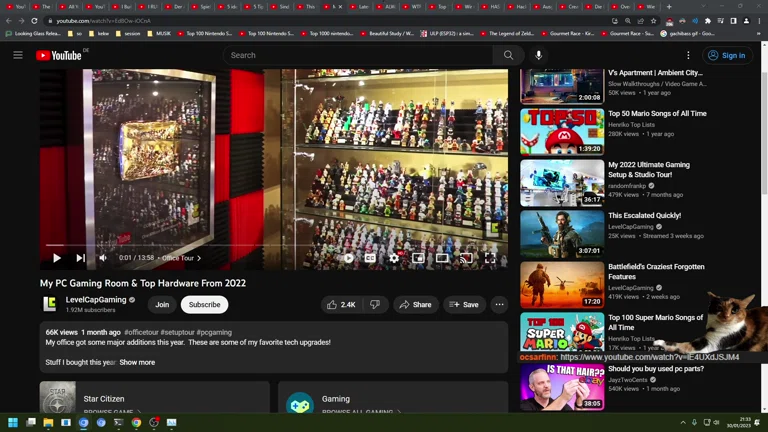Click the search magnifier button
The image size is (768, 432).
[508, 55]
